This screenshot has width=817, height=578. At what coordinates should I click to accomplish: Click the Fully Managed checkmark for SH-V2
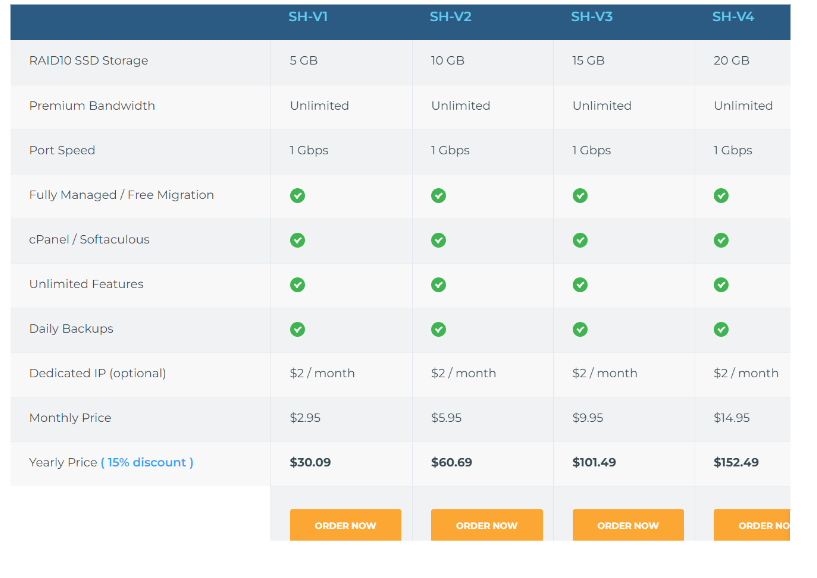coord(438,195)
